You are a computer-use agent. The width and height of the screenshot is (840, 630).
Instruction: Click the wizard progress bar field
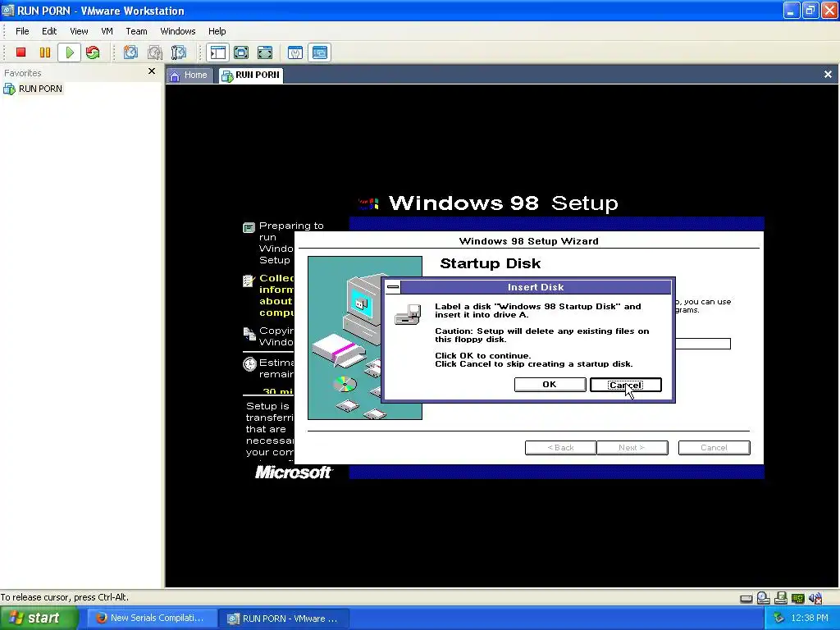[x=703, y=344]
